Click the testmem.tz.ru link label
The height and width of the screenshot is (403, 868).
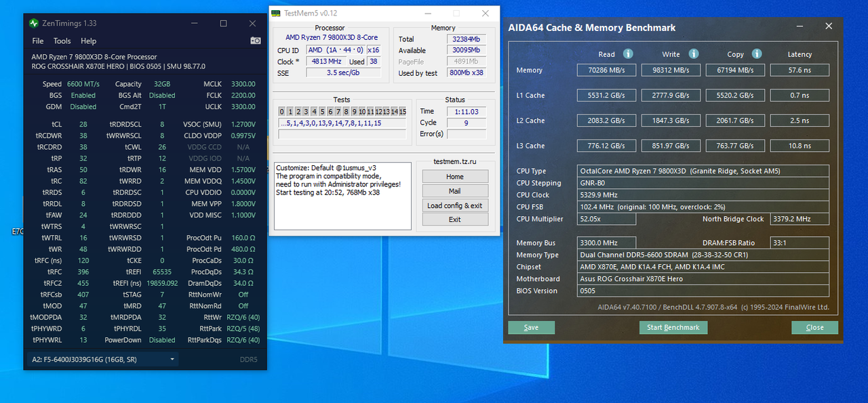(x=454, y=162)
